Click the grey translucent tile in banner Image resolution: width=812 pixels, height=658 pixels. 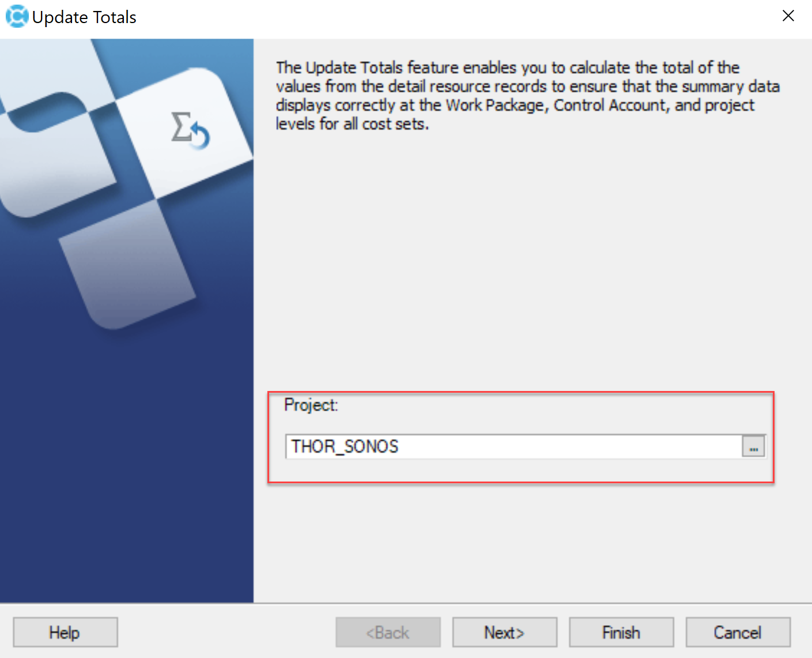pos(127,265)
